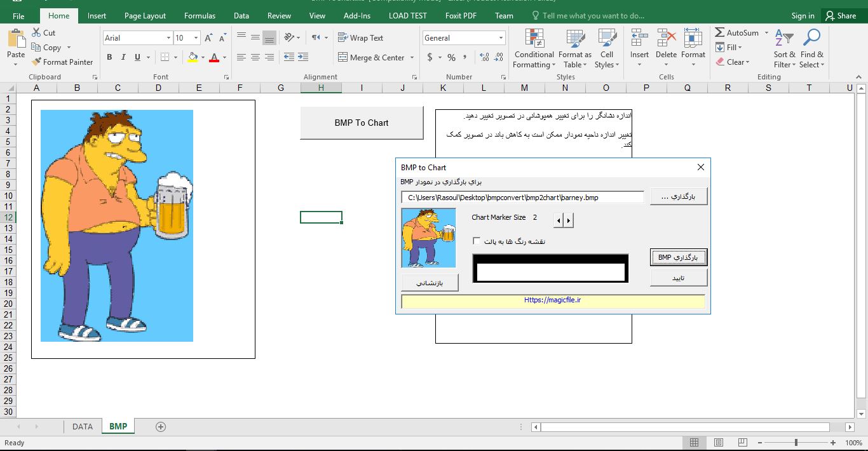
Task: Click the AutoSum sigma icon
Action: 720,32
